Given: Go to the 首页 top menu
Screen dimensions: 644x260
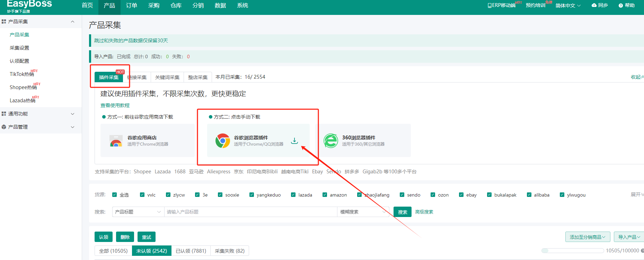Looking at the screenshot, I should (87, 6).
